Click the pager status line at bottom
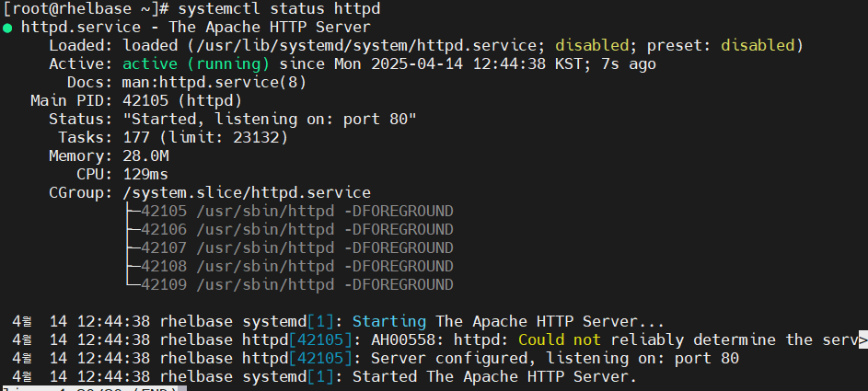868x391 pixels. pyautogui.click(x=93, y=389)
